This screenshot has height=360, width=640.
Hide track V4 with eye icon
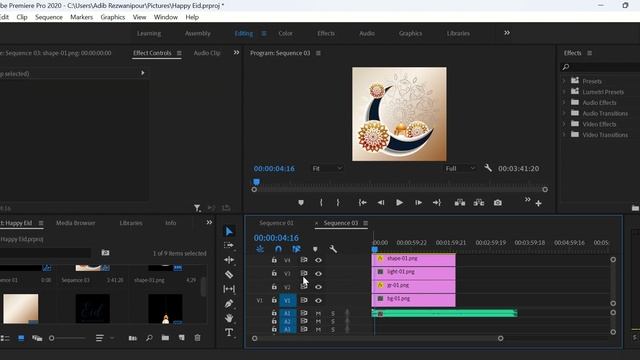(x=318, y=260)
